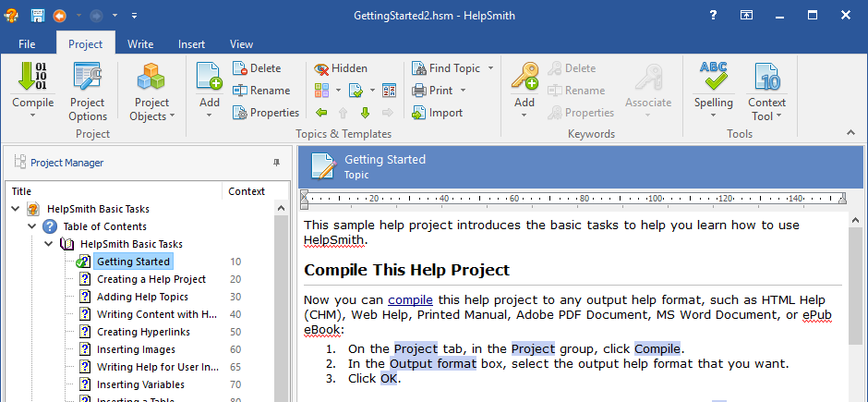Select the Creating Hyperlinks topic
The image size is (868, 402).
pos(143,332)
